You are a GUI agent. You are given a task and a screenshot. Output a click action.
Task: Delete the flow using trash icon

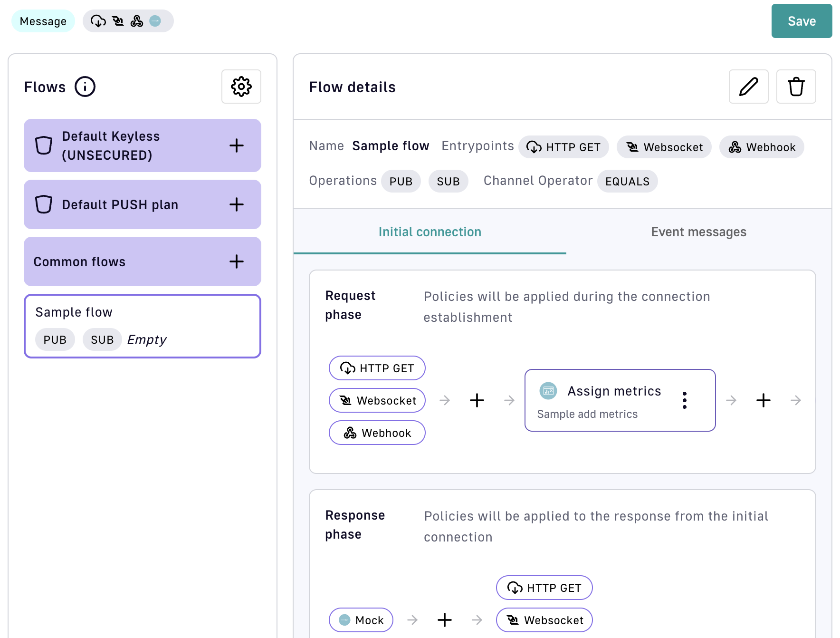point(796,87)
